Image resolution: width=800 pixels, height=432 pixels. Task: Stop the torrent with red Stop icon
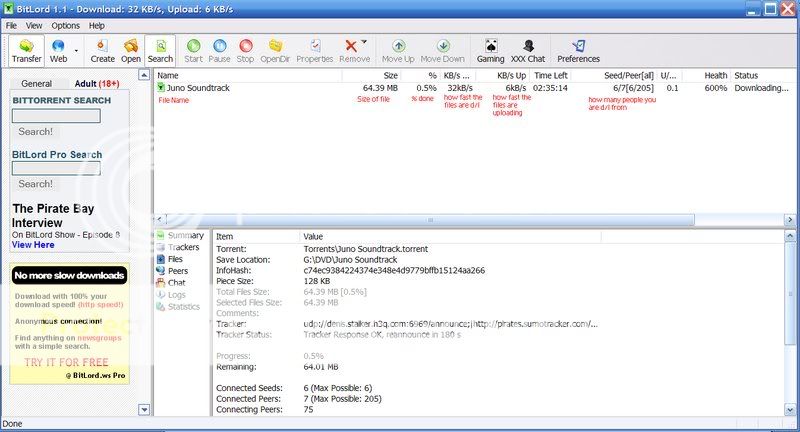(245, 51)
